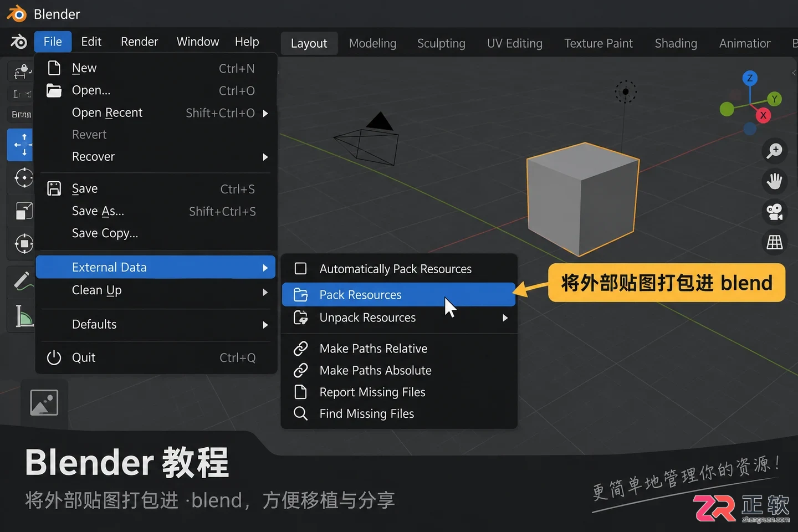The image size is (798, 532).
Task: Select the Move tool in left toolbar
Action: (x=21, y=145)
